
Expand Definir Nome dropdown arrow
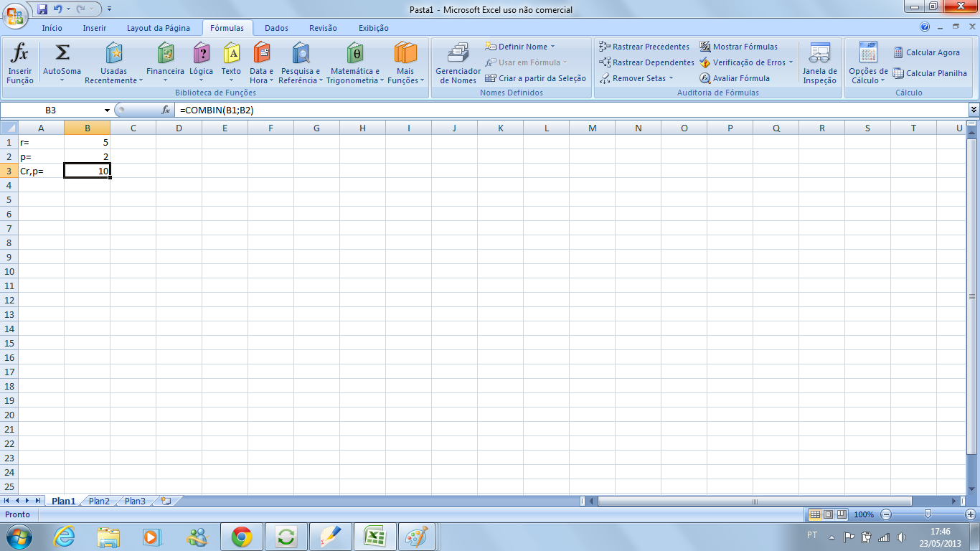(x=552, y=47)
